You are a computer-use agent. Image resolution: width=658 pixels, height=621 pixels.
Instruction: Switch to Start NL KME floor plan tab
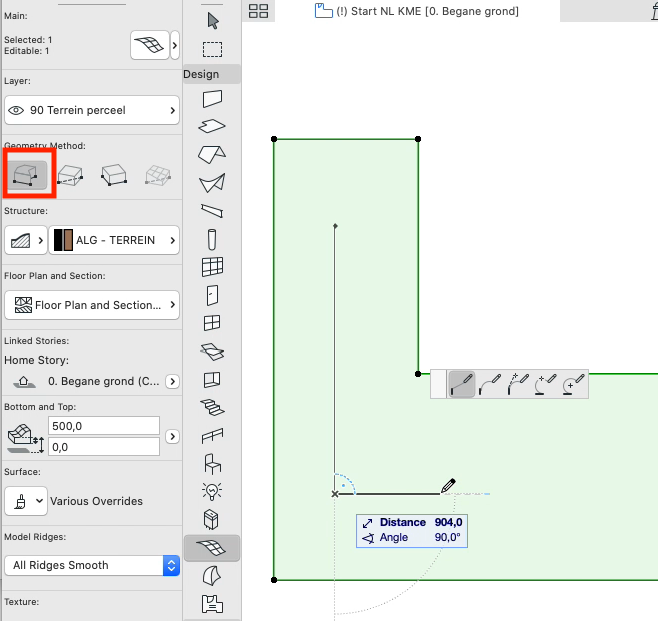tap(417, 11)
